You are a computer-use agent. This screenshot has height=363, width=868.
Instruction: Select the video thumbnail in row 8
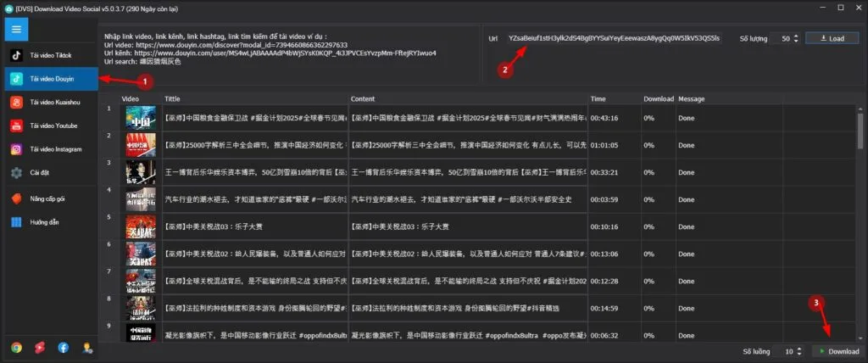141,308
